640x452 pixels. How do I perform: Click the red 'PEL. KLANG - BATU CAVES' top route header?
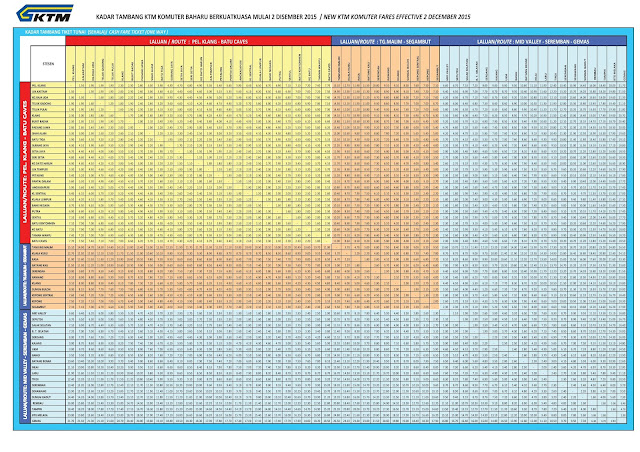198,41
